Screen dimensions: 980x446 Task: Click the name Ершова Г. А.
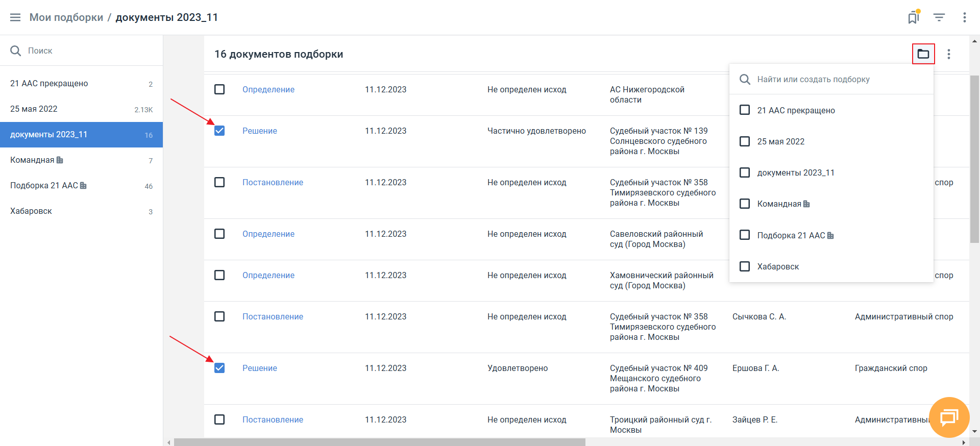coord(755,368)
